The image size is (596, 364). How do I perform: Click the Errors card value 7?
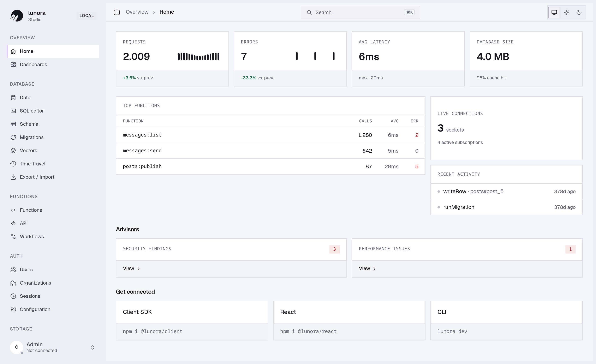(x=244, y=56)
